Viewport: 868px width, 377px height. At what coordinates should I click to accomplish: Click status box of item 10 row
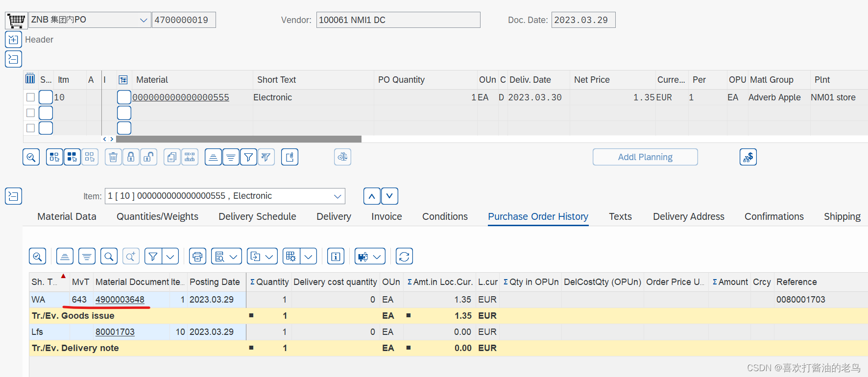(x=46, y=97)
